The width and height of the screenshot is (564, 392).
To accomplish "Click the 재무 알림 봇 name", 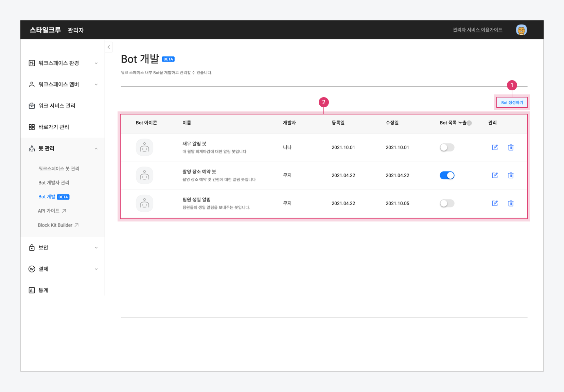I will (x=194, y=144).
